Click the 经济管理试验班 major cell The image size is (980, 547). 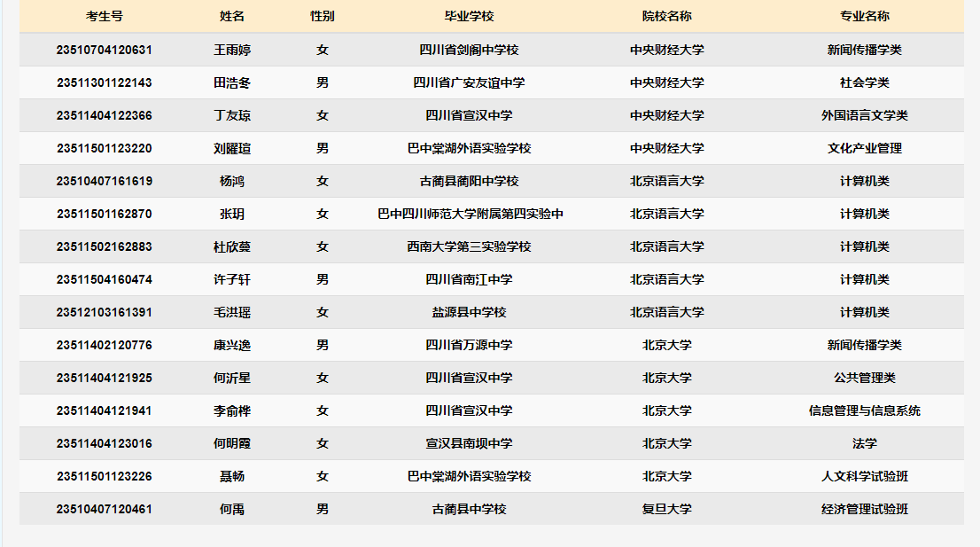(x=865, y=510)
